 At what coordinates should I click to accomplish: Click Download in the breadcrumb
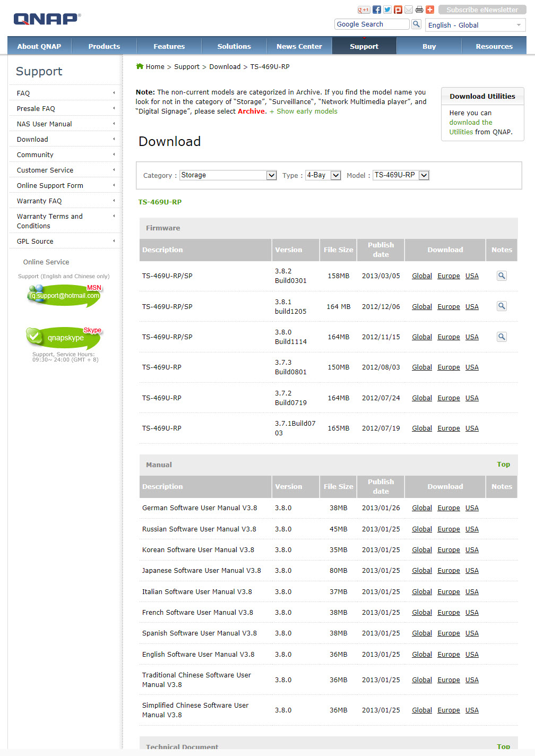coord(225,66)
